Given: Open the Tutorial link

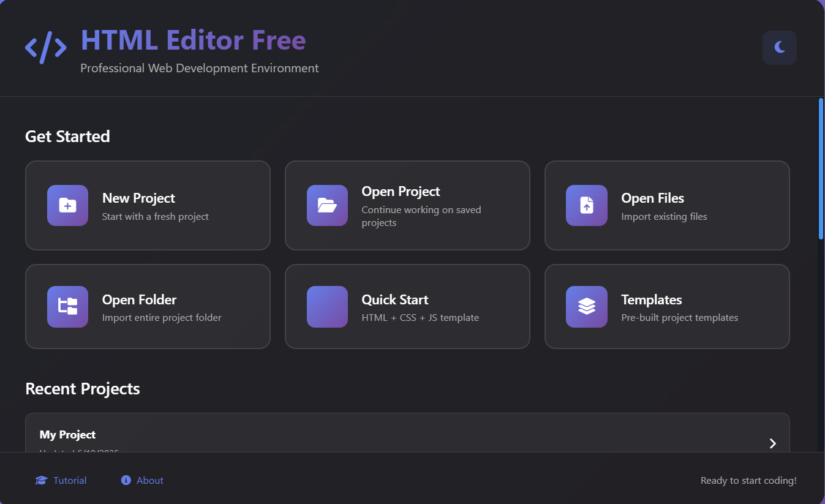Looking at the screenshot, I should [x=70, y=481].
